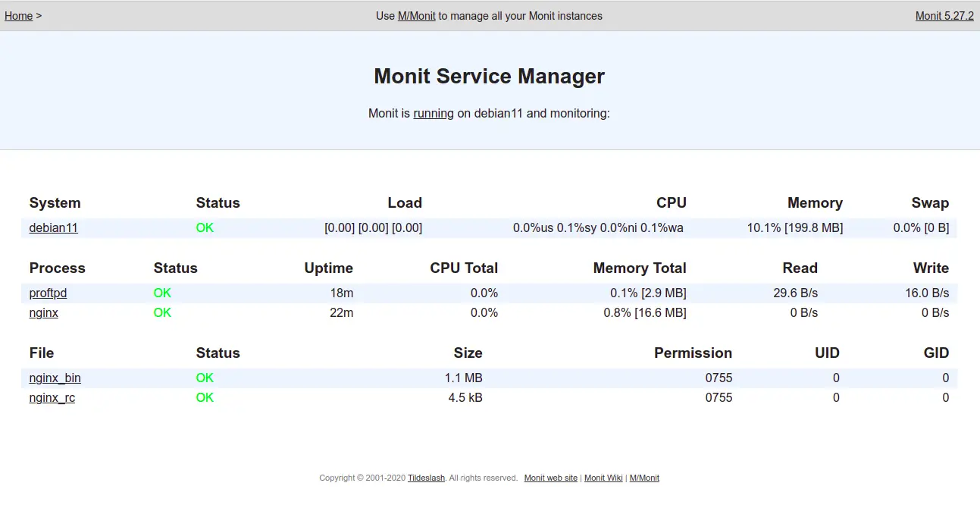Viewport: 980px width, 508px height.
Task: Click the nginx_rc permission 0755
Action: coord(719,397)
